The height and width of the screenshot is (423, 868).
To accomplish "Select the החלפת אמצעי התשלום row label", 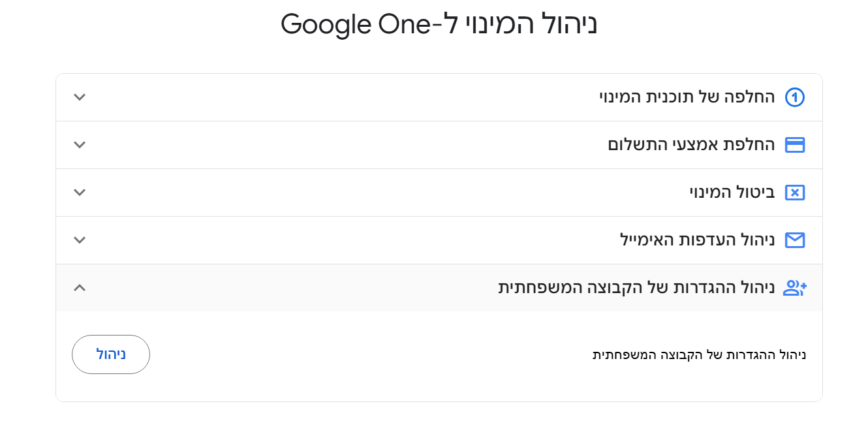I will [691, 145].
